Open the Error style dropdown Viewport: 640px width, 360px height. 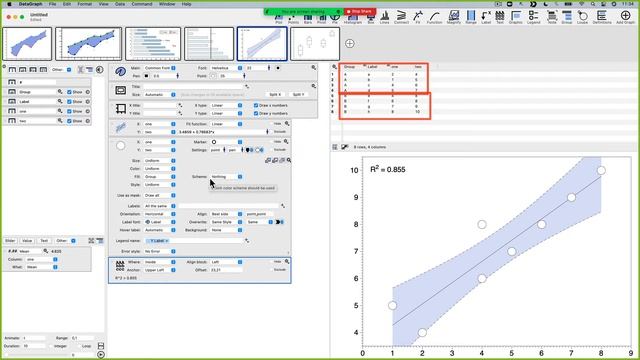(x=160, y=251)
